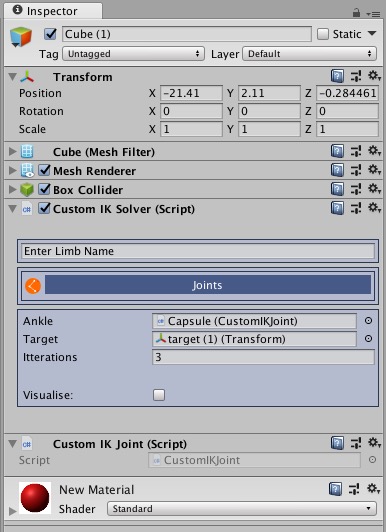Click orange Joints arrow icon
386x532 pixels.
pyautogui.click(x=33, y=286)
